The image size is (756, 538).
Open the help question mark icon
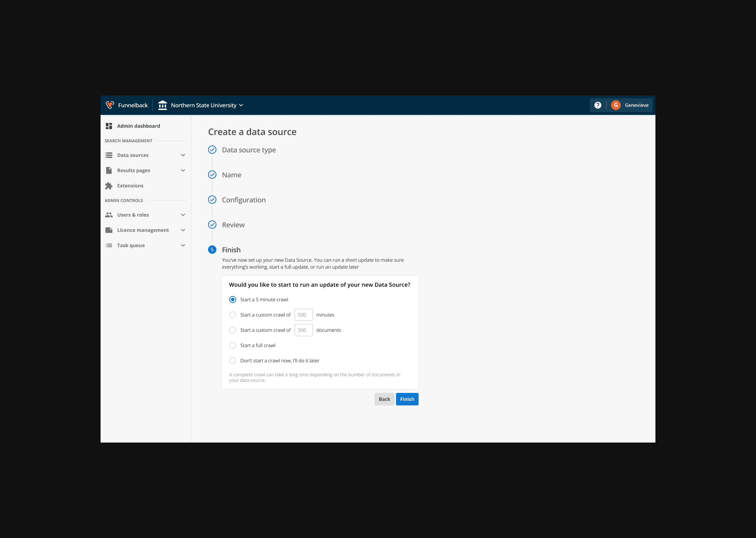click(598, 105)
